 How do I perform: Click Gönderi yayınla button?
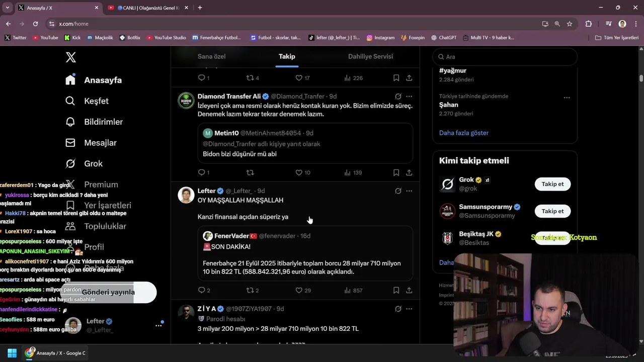tap(108, 292)
